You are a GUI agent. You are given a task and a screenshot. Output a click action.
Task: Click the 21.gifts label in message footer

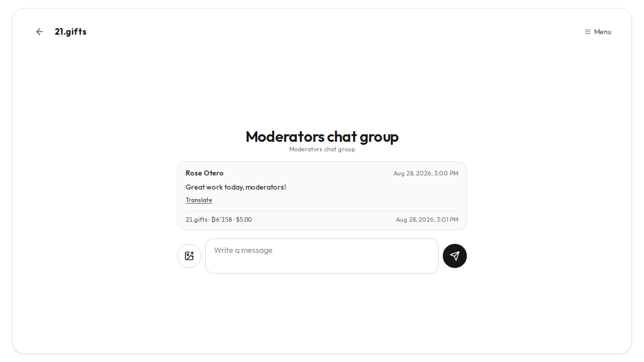click(196, 220)
